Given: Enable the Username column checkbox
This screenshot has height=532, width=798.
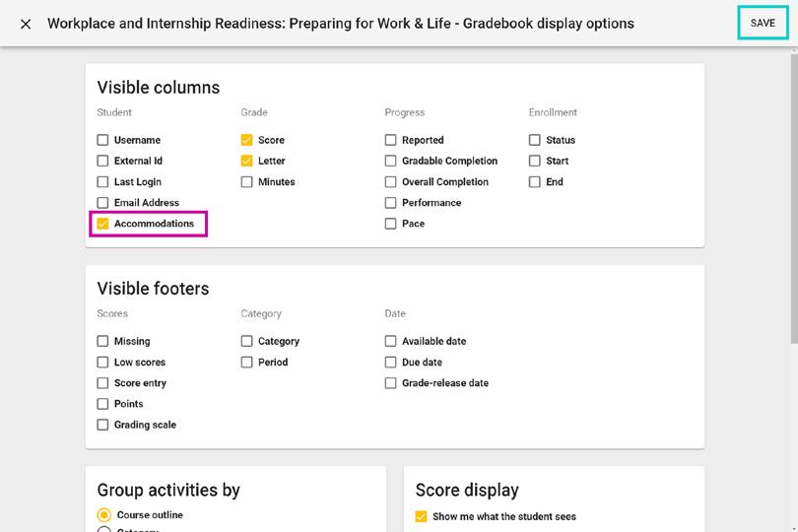Looking at the screenshot, I should [102, 140].
